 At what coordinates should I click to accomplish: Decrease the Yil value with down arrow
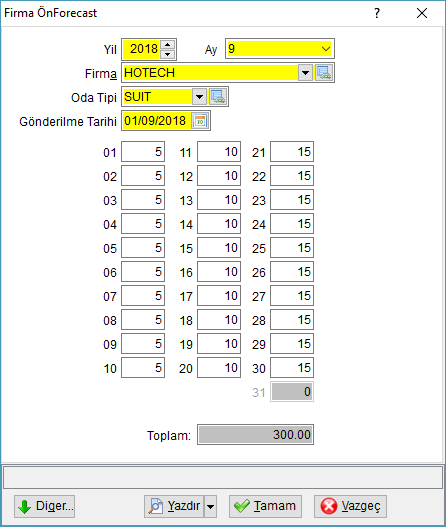(x=167, y=54)
